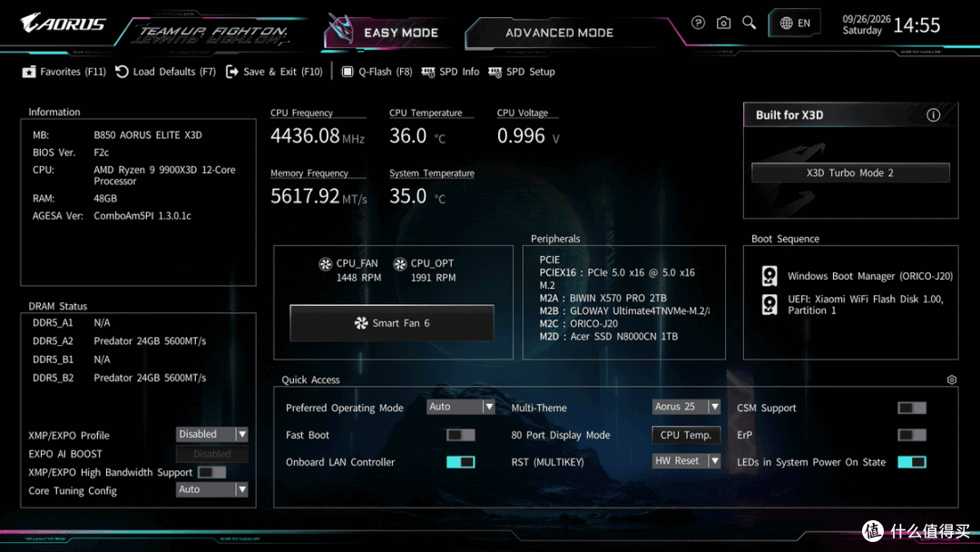Click the M2B GLOWAY Ultimate4TNVMe line
Viewport: 980px width, 552px height.
(624, 310)
